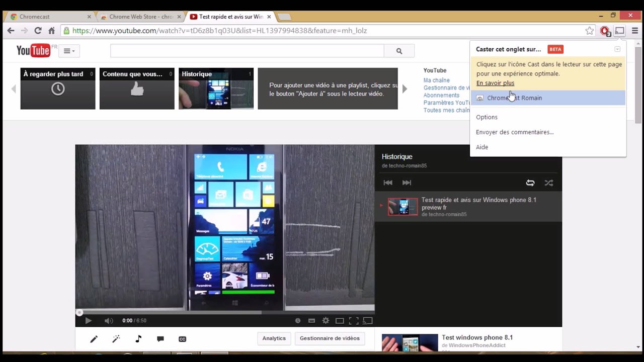Click the browser forward arrow
Screen dimensions: 644x362
click(24, 31)
